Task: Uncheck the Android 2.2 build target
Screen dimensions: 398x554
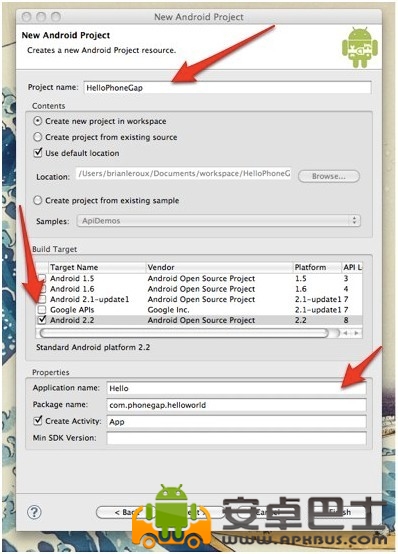Action: pyautogui.click(x=42, y=320)
